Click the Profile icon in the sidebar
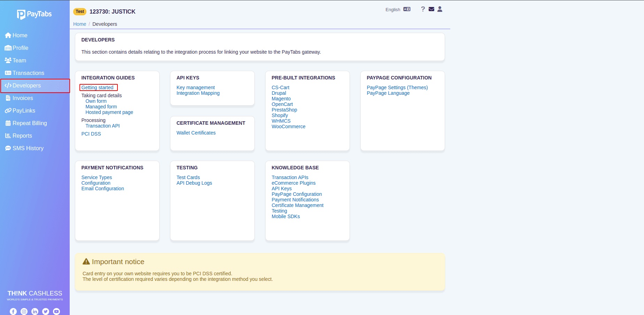This screenshot has height=315, width=644. point(8,48)
